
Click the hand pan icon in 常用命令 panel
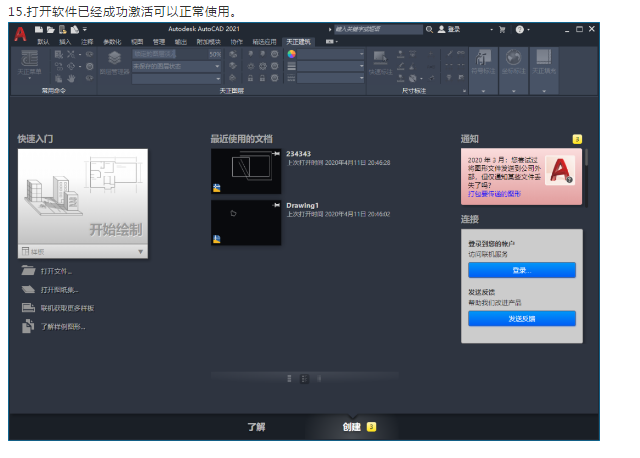click(71, 78)
